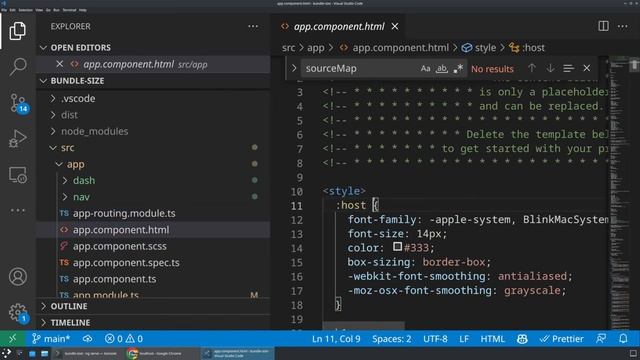The height and width of the screenshot is (360, 640).
Task: Expand the node_modules folder
Action: click(94, 131)
